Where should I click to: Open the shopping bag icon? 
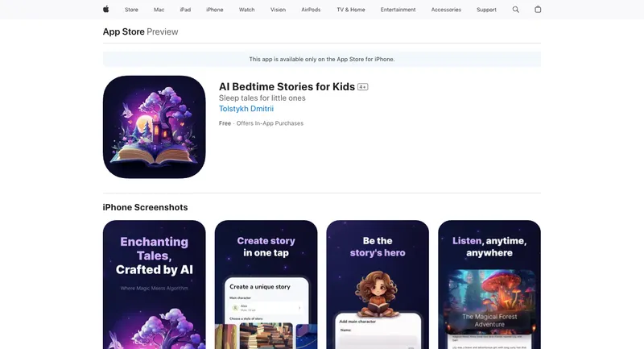[538, 10]
